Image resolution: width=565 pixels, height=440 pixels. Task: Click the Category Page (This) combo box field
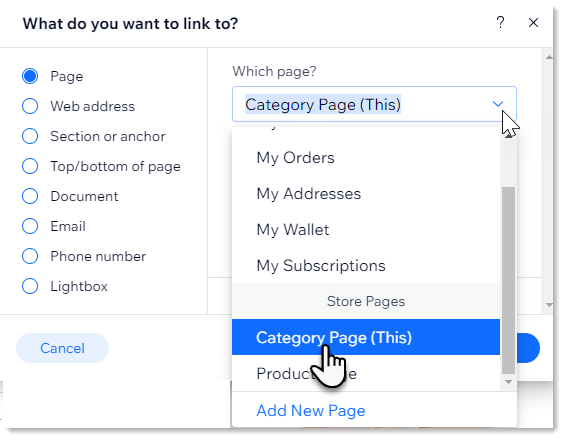click(374, 104)
